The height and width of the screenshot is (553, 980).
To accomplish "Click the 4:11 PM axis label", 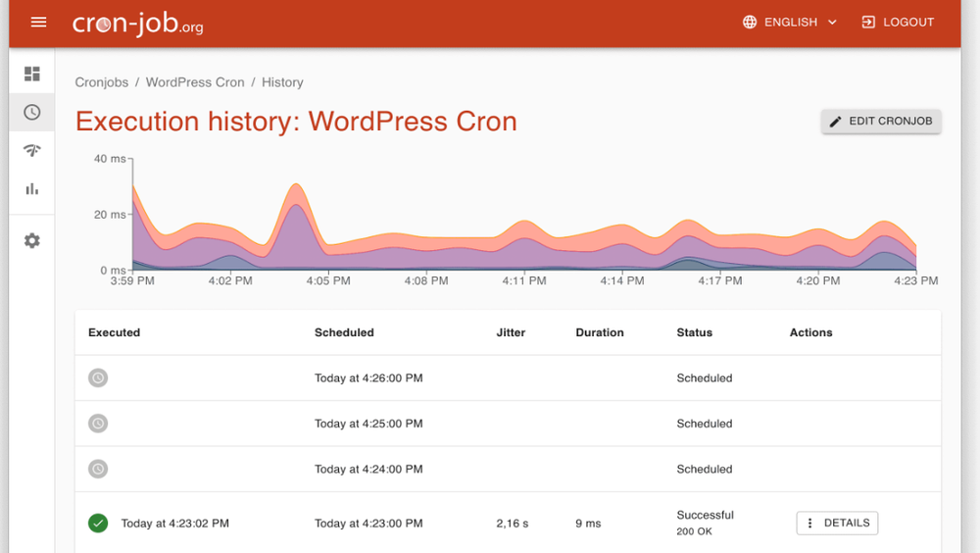I will (x=523, y=280).
